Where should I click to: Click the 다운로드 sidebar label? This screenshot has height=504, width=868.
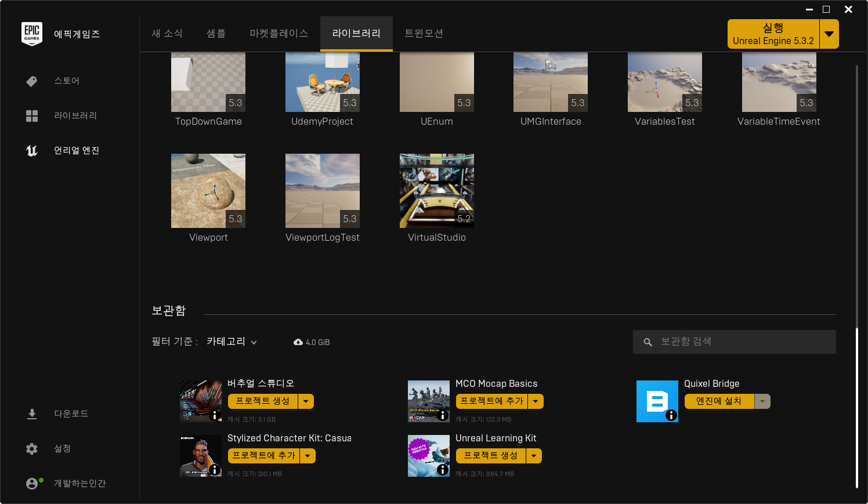click(x=71, y=414)
